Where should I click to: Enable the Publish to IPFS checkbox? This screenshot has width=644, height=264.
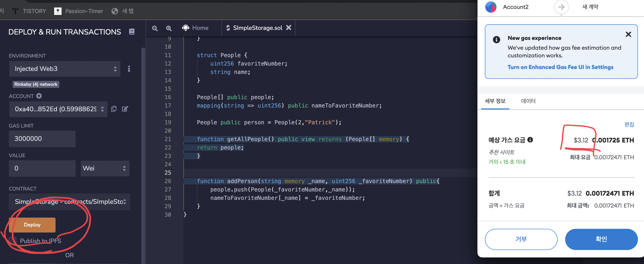tap(13, 240)
